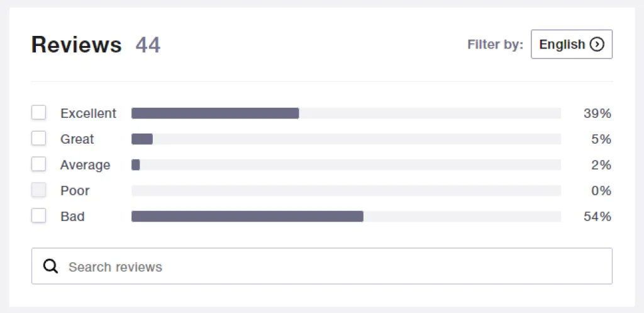Click the Excellent rating label
The image size is (644, 313).
[88, 113]
